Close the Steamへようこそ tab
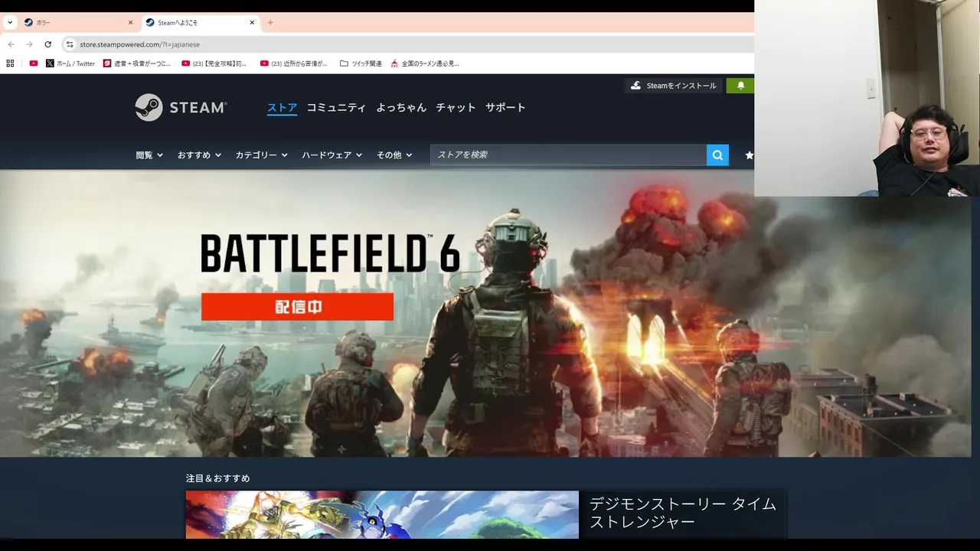The height and width of the screenshot is (551, 980). click(x=252, y=22)
